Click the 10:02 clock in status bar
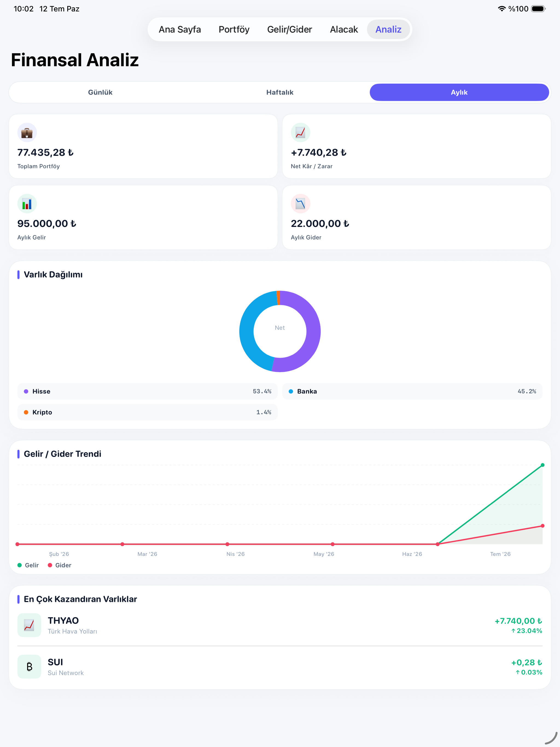 click(23, 9)
